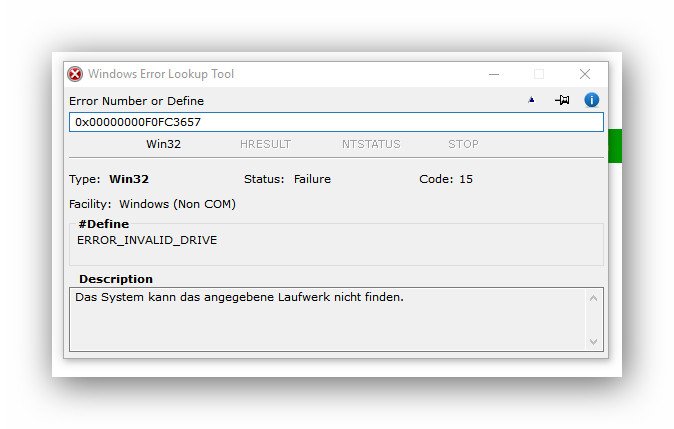Viewport: 674px width, 429px height.
Task: Click the small up-arrow collapse icon
Action: pos(531,100)
